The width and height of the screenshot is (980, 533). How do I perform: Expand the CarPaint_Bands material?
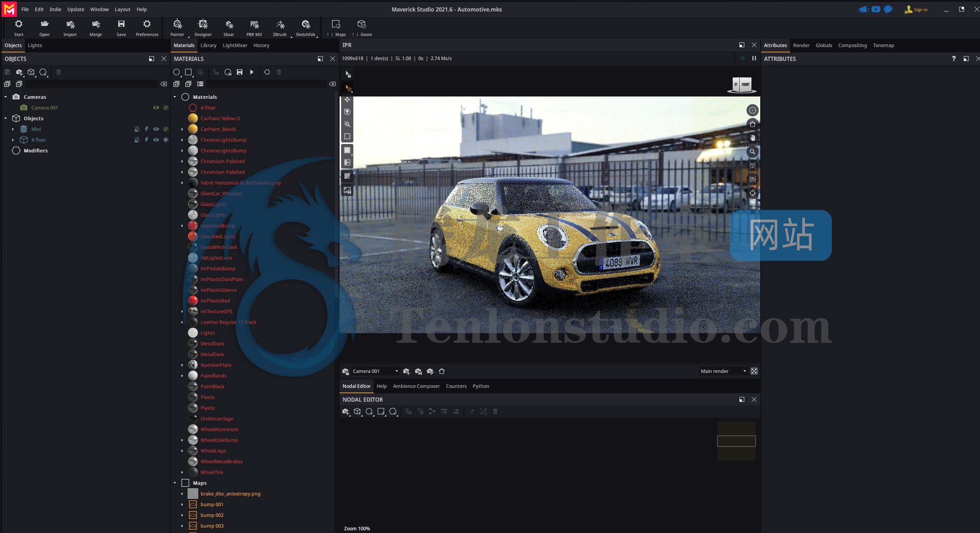(x=182, y=129)
